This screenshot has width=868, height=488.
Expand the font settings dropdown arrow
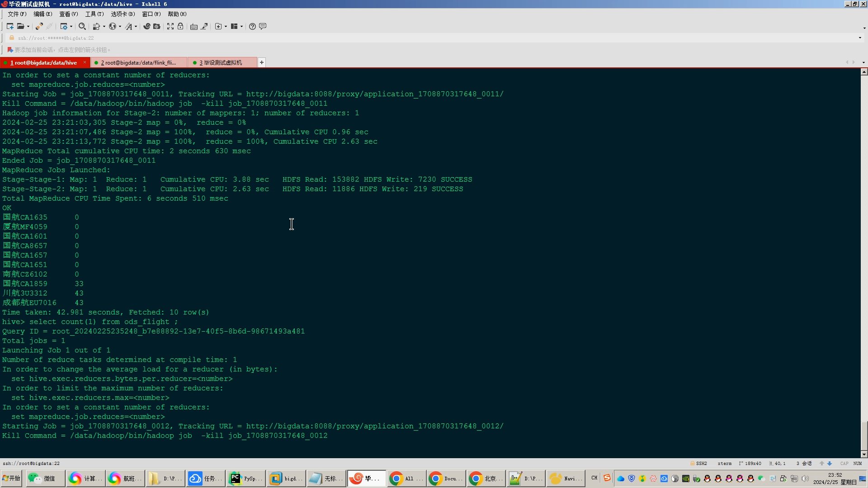[x=136, y=26]
